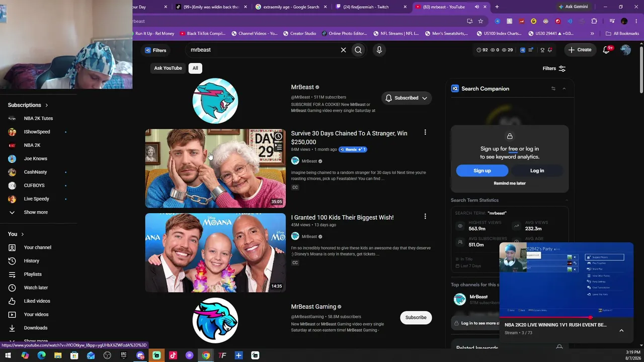Image resolution: width=644 pixels, height=362 pixels.
Task: Select the Ask YouTube chip
Action: coord(168,68)
